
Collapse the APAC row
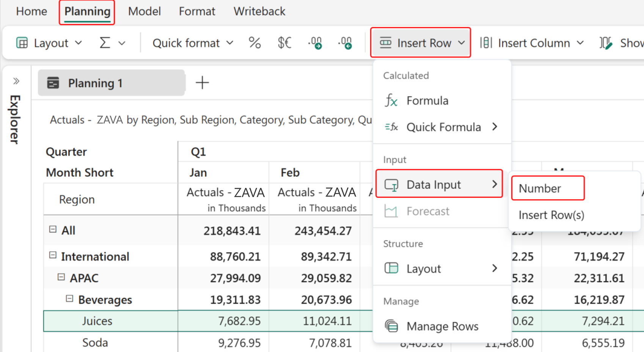pos(61,277)
